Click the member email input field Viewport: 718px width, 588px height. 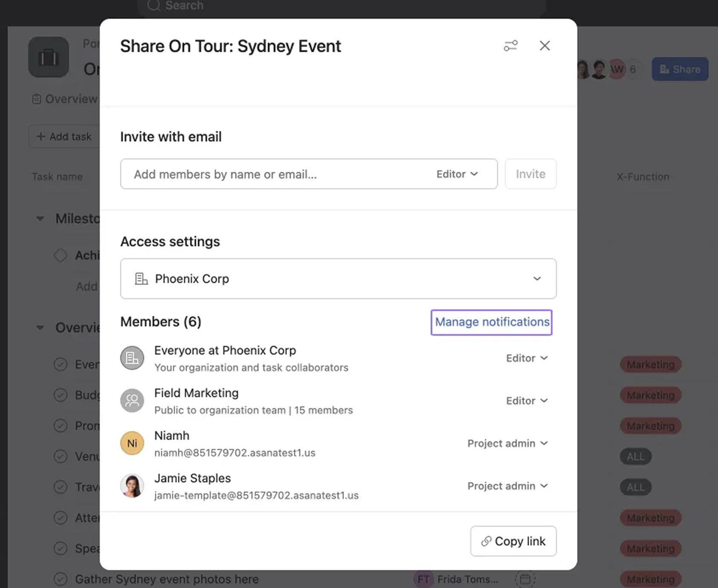tap(256, 174)
